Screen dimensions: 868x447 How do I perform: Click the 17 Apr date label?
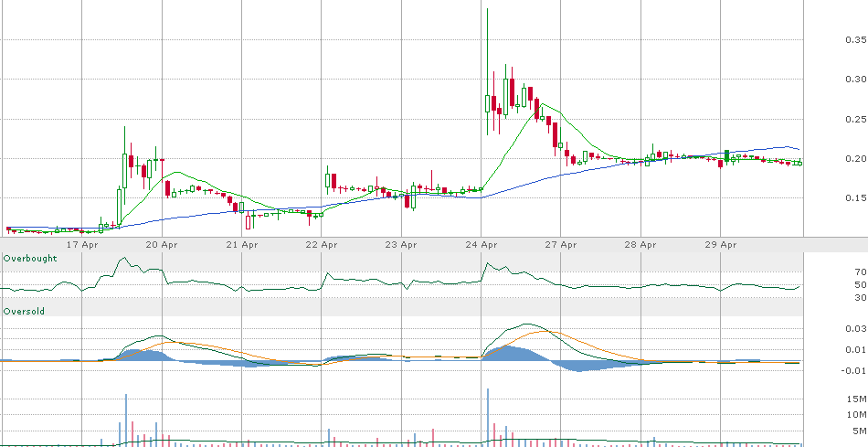click(82, 244)
